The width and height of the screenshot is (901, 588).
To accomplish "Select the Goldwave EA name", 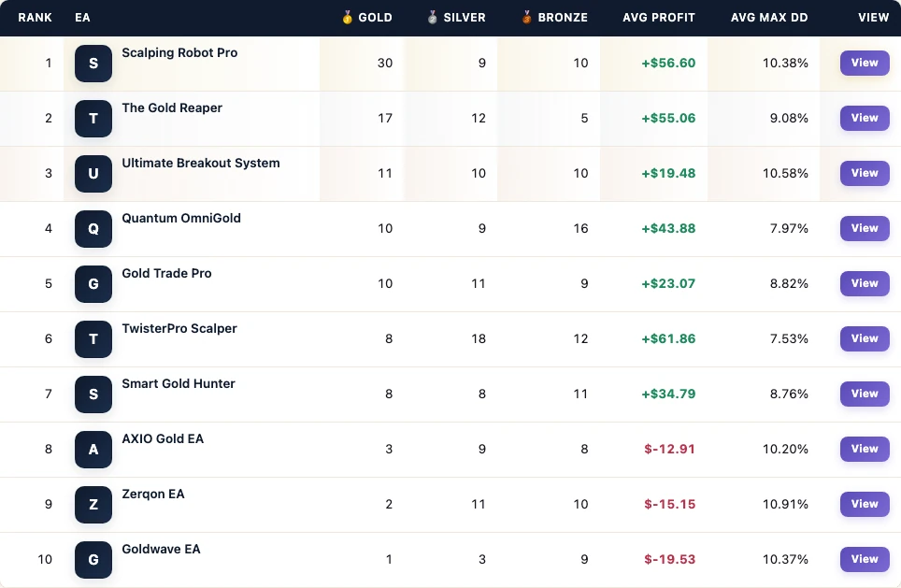I will [161, 550].
